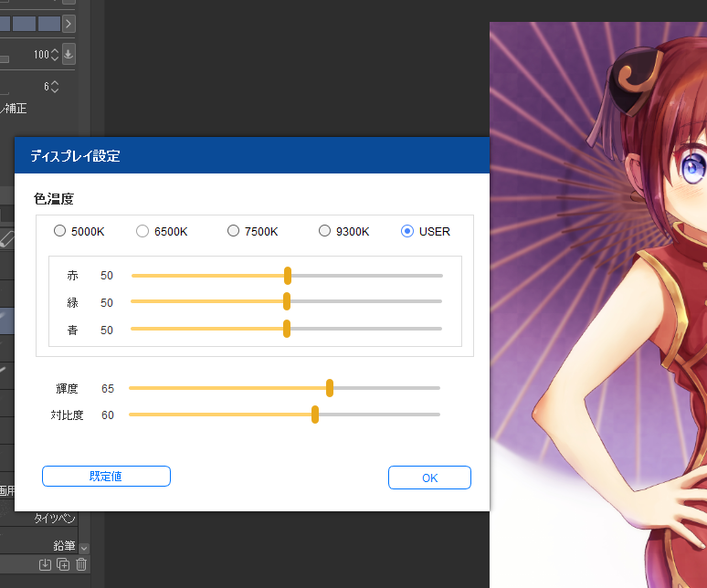707x588 pixels.
Task: Click the eraser icon on the left edge
Action: (x=6, y=240)
